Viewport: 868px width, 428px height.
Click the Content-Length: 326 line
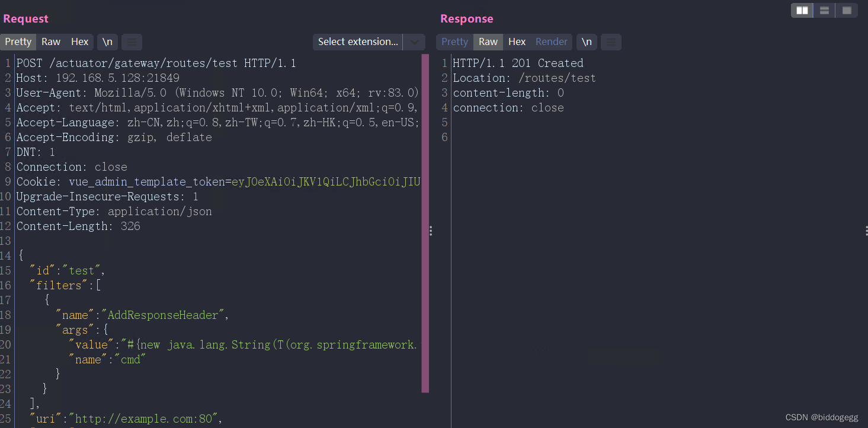point(78,226)
